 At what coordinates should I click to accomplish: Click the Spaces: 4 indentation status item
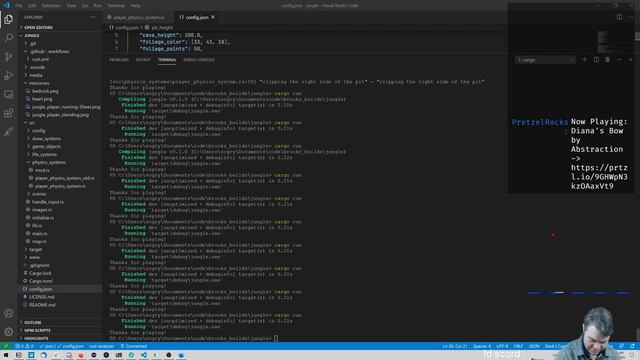[x=482, y=346]
